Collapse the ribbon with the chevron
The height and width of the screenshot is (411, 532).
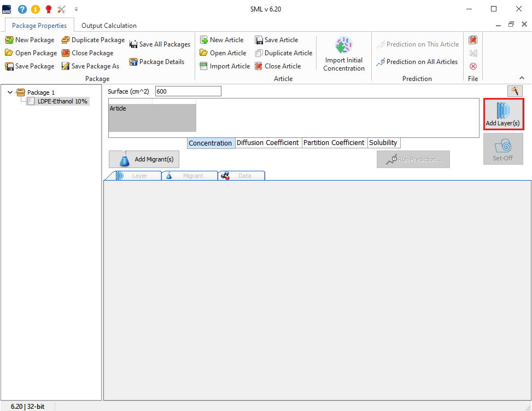click(522, 78)
